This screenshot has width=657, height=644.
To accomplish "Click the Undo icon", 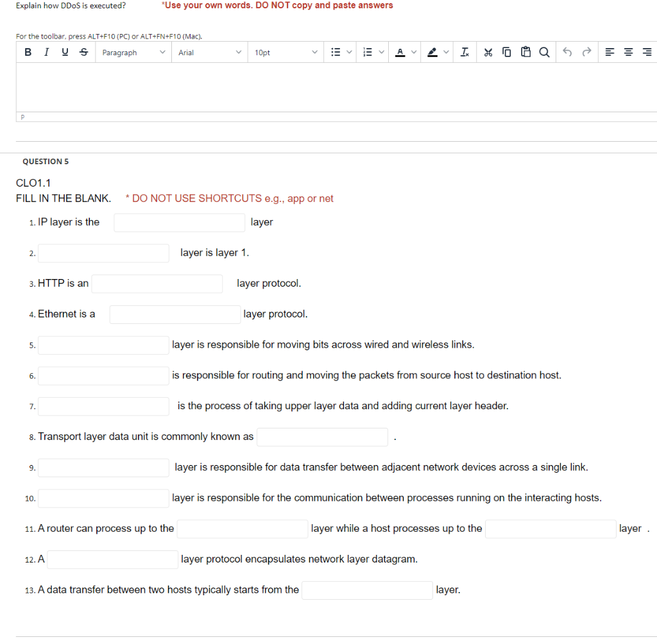I will tap(567, 52).
